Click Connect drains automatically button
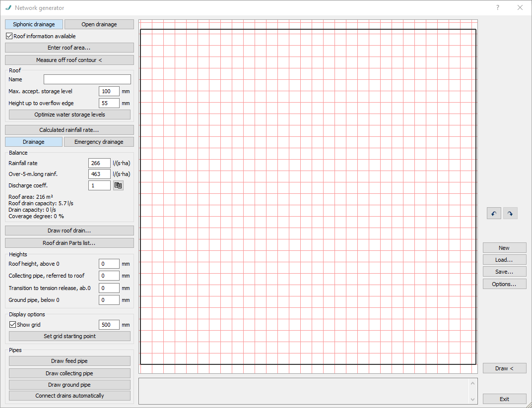This screenshot has height=408, width=532. [69, 396]
